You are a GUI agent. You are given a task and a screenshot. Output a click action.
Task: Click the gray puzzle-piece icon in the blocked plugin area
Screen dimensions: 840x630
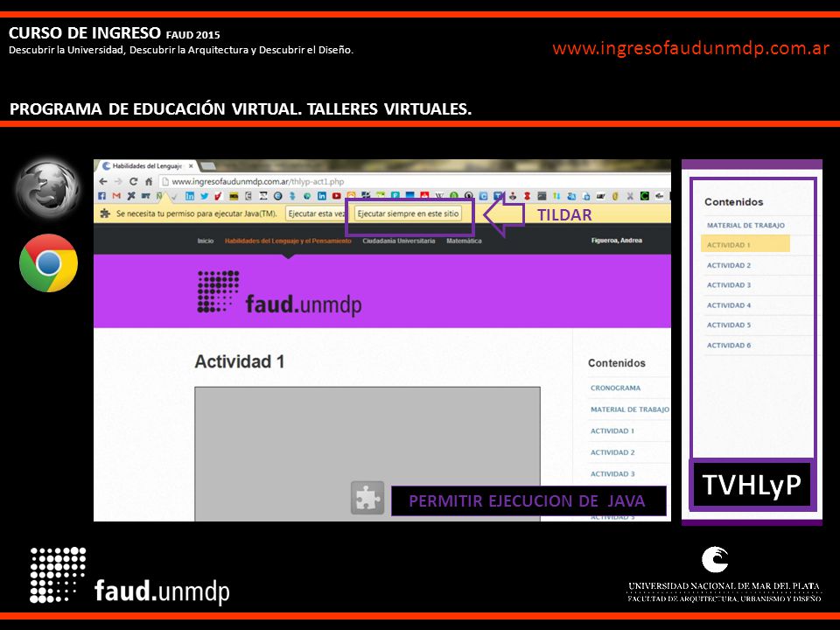[367, 498]
